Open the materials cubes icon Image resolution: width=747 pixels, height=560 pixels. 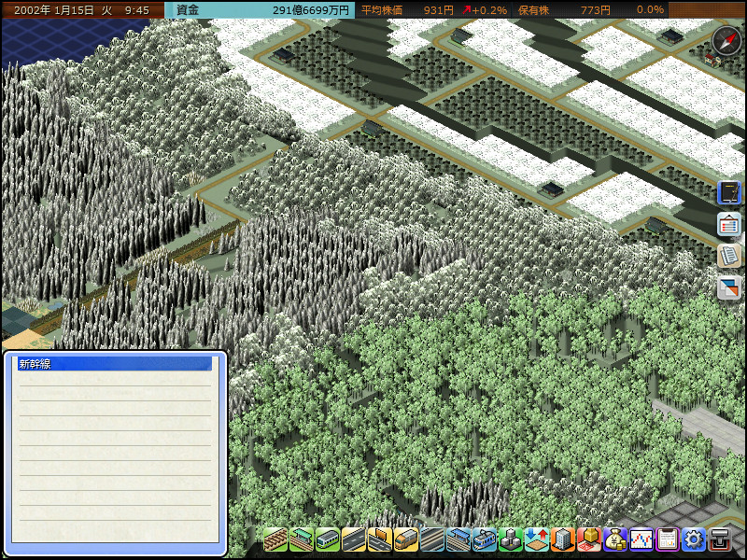pyautogui.click(x=511, y=539)
